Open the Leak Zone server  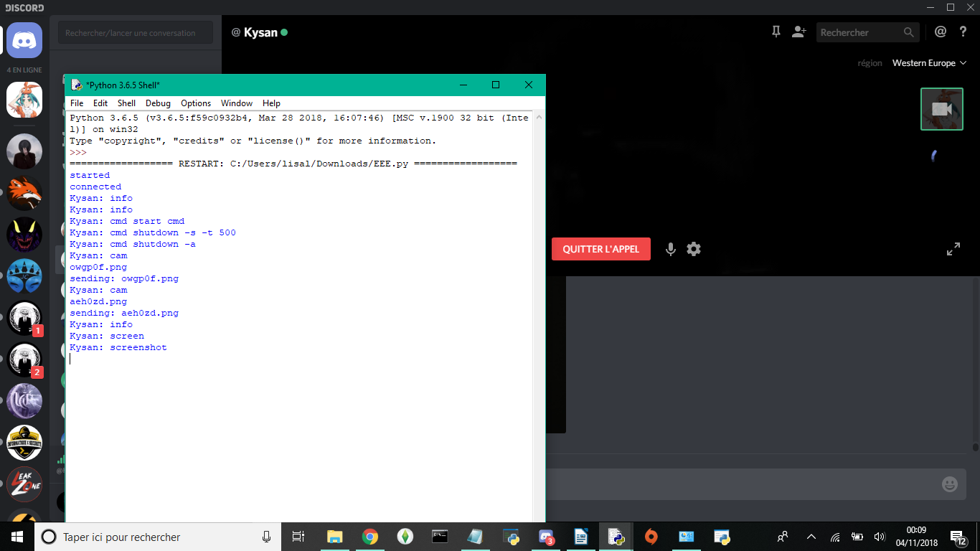pos(24,484)
